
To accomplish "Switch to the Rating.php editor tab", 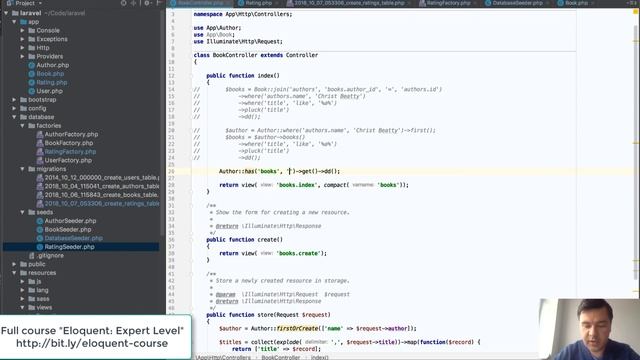I will pos(258,3).
